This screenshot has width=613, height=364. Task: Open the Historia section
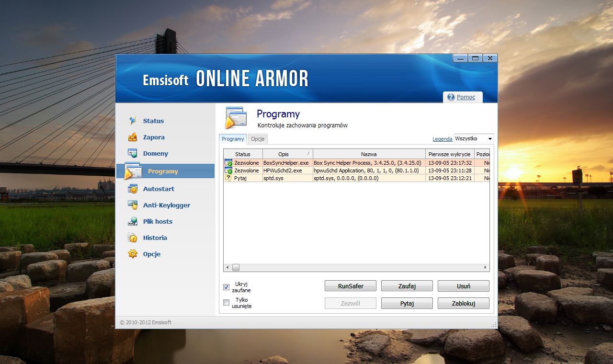pos(155,238)
